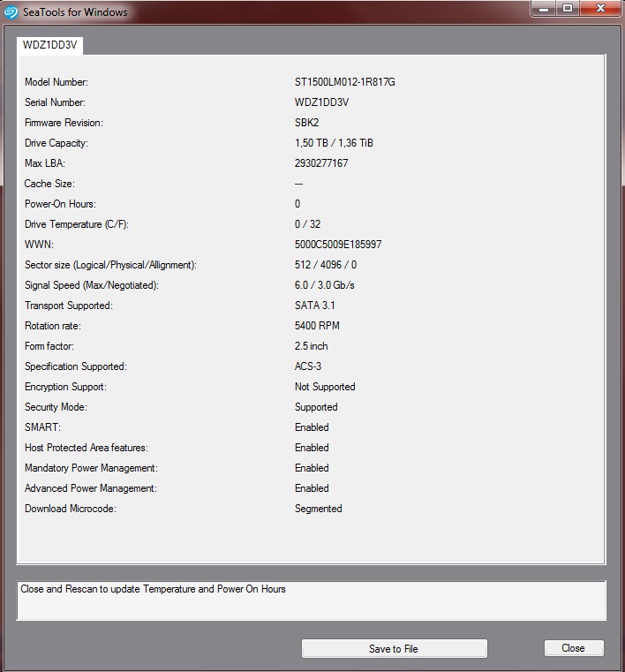625x672 pixels.
Task: Click the SeaTools for Windows title text
Action: point(75,12)
